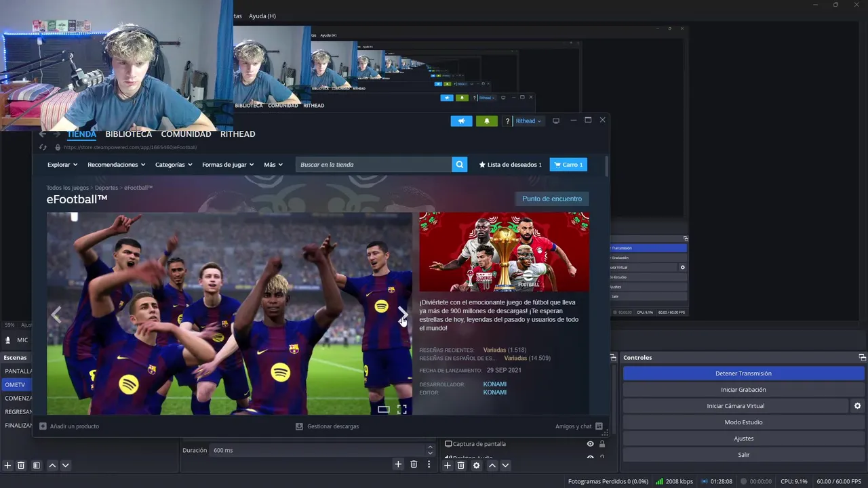Image resolution: width=868 pixels, height=488 pixels.
Task: Open Gestionar descargas in Steam
Action: (328, 426)
